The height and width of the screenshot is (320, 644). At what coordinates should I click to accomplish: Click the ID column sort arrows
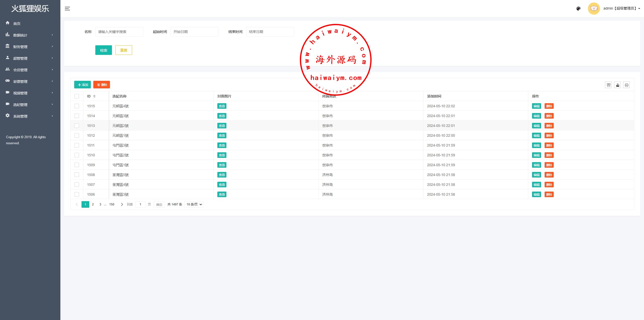click(94, 96)
